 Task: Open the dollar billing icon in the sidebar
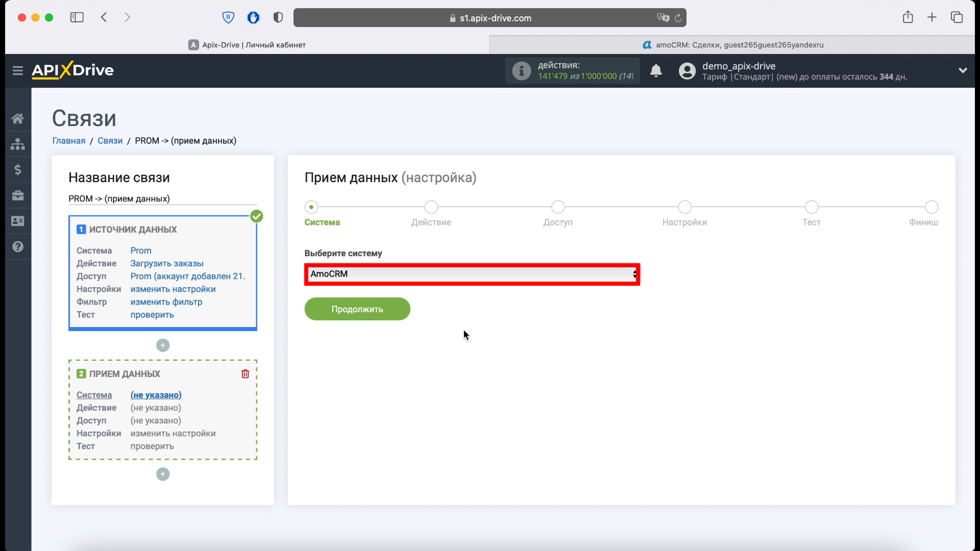[18, 170]
